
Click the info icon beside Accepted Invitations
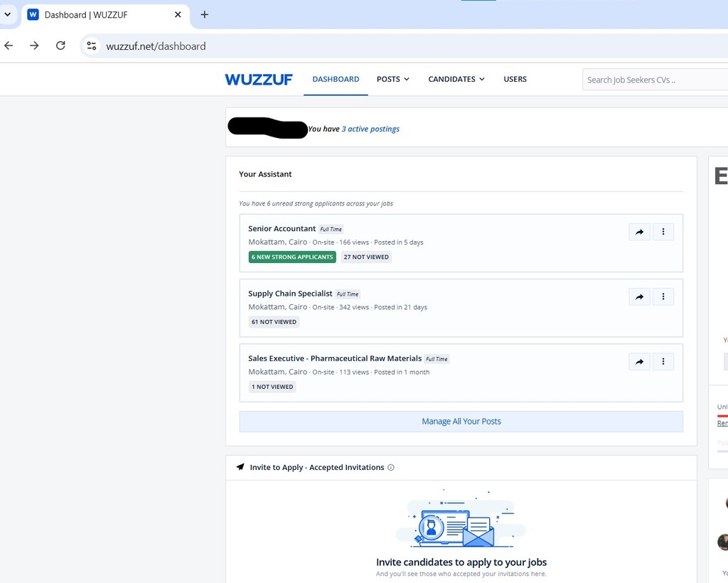pyautogui.click(x=391, y=467)
